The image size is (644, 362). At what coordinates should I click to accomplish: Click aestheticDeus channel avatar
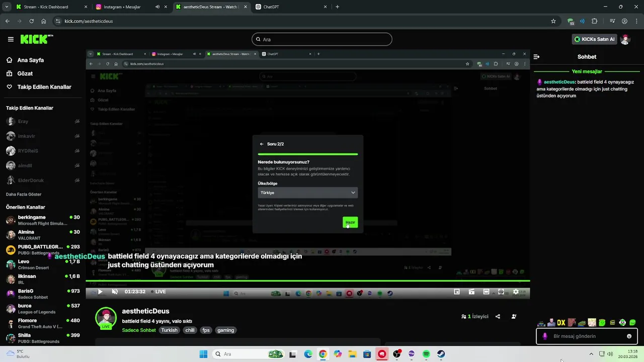point(106,318)
